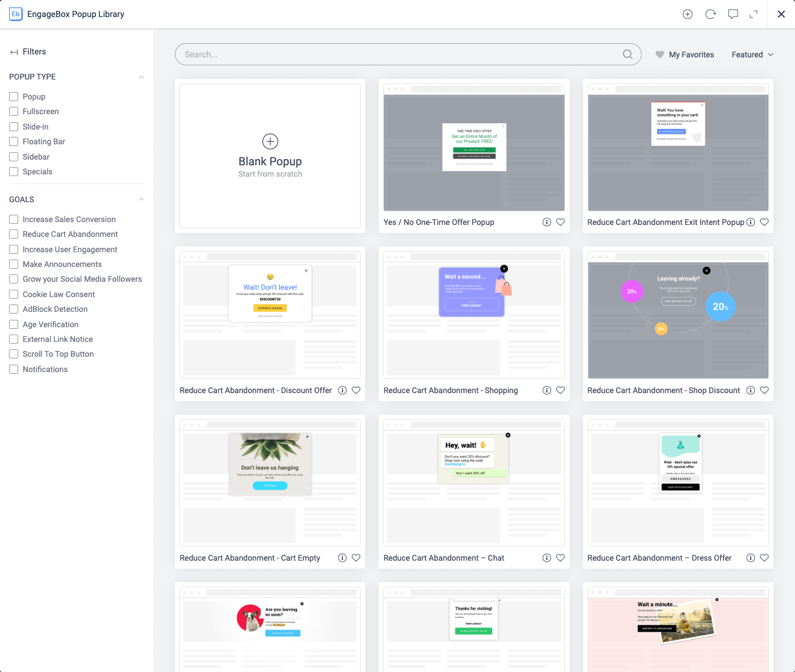Click the search magnifier icon
Viewport: 795px width, 672px height.
pos(627,55)
